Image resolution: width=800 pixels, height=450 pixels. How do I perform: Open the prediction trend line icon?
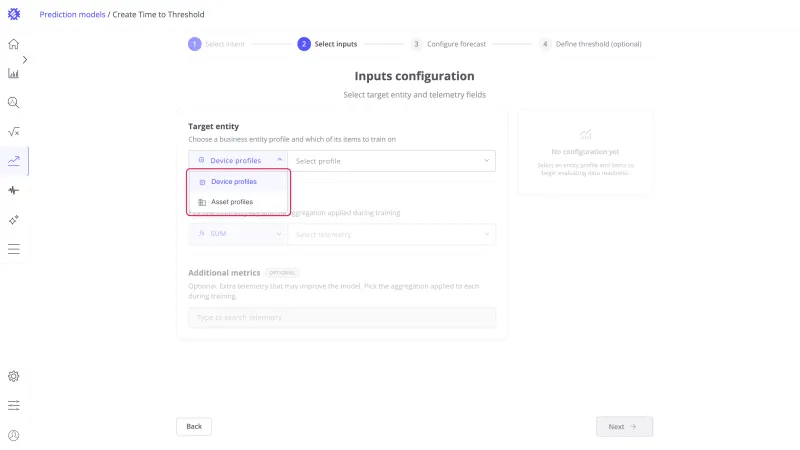(14, 161)
